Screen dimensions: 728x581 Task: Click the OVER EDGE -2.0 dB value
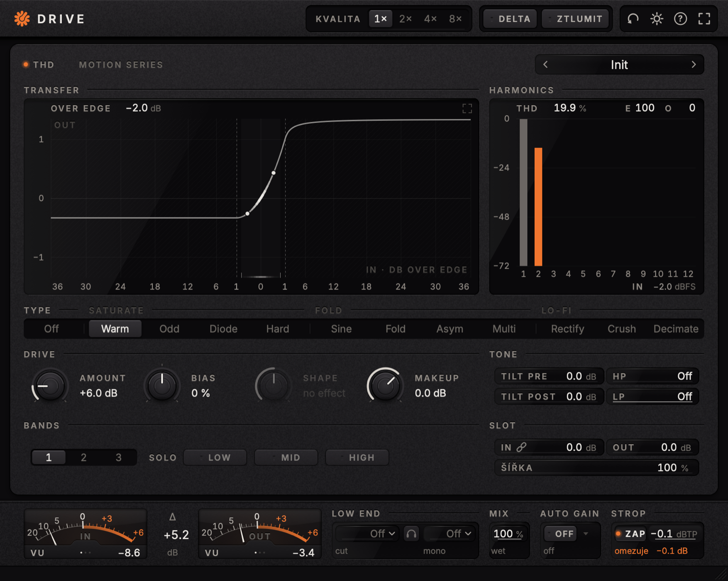point(143,108)
